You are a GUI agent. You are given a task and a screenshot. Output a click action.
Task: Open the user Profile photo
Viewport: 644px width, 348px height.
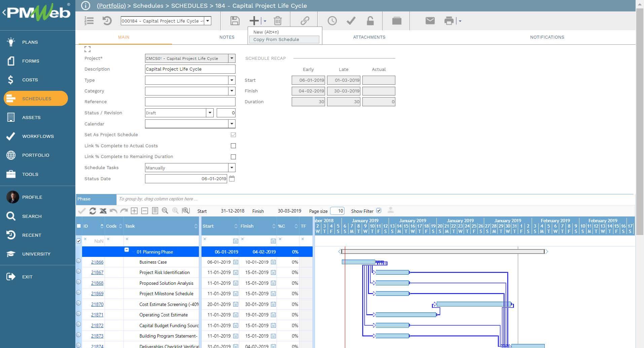(13, 197)
